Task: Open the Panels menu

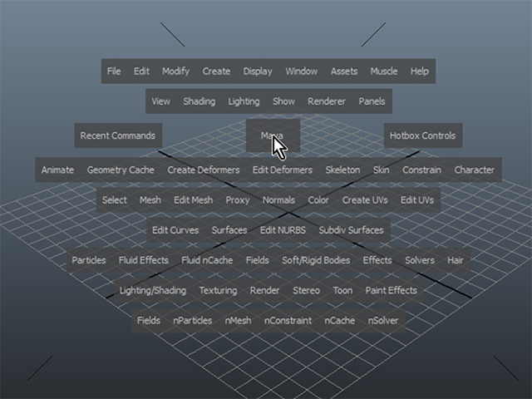Action: (x=372, y=101)
